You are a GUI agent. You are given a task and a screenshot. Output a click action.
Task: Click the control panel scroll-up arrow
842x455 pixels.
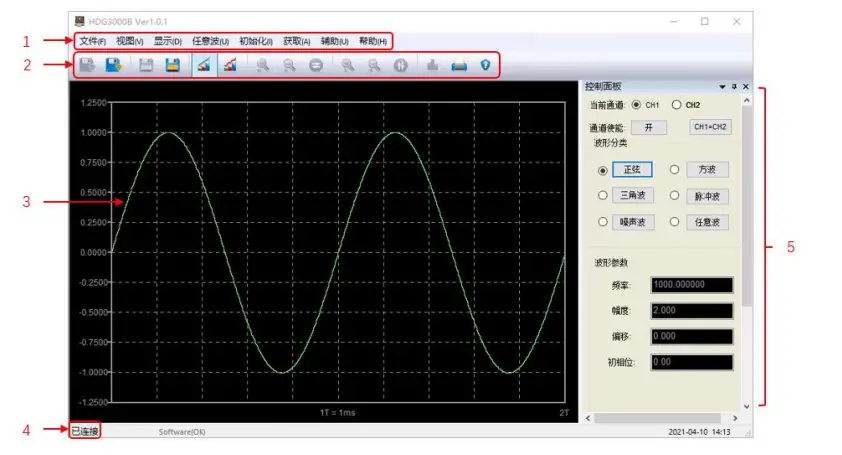[x=746, y=100]
